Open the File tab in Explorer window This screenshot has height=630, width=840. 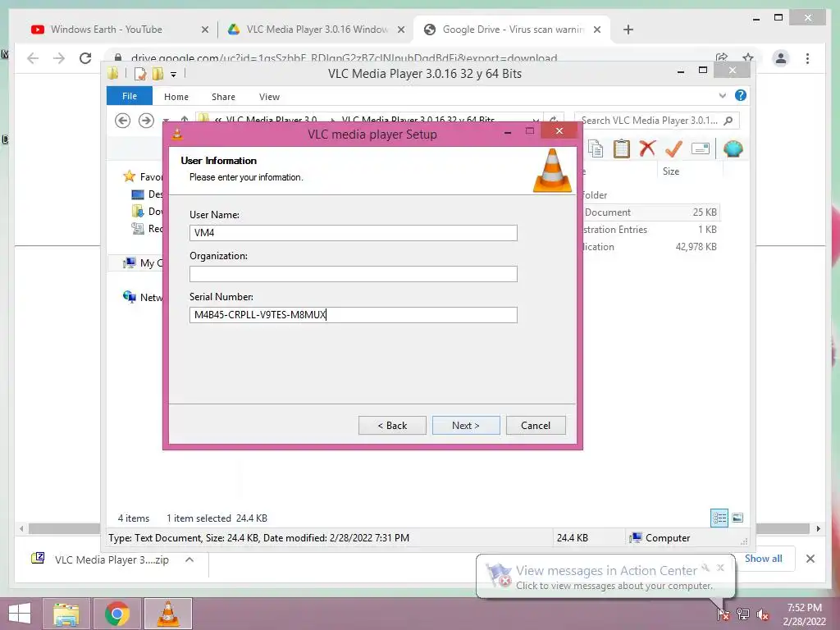[x=130, y=96]
